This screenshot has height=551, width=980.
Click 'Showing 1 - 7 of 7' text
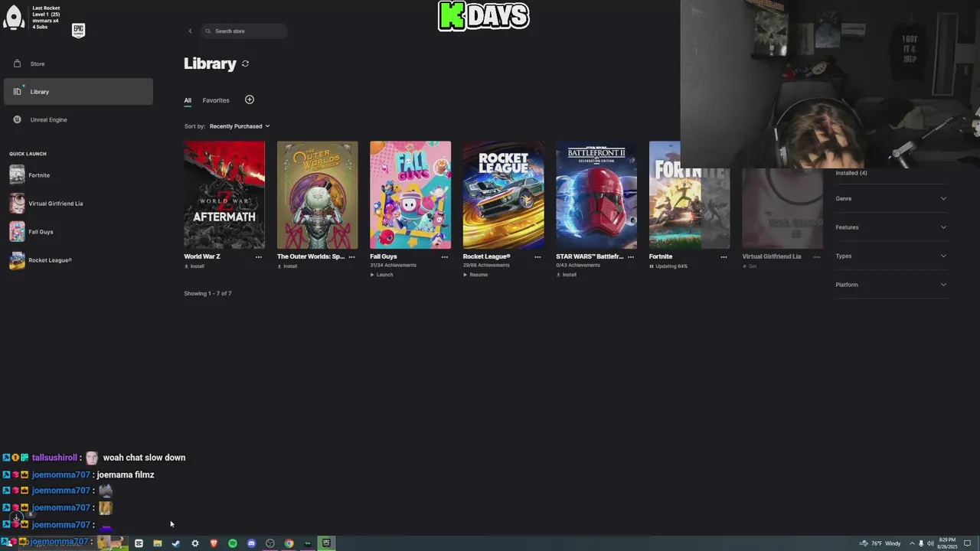point(207,294)
